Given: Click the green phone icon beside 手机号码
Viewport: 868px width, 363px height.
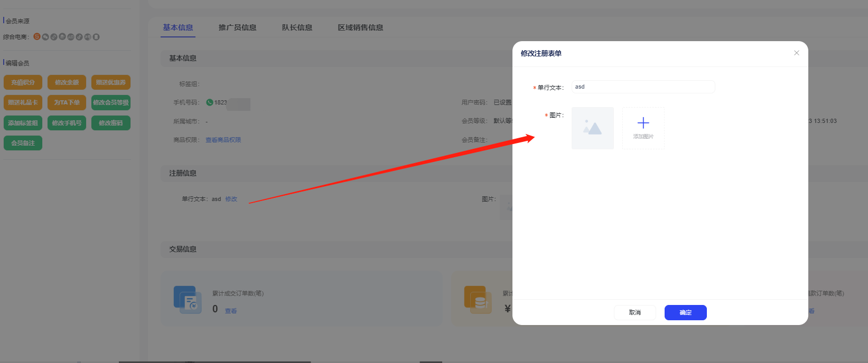Looking at the screenshot, I should click(210, 102).
